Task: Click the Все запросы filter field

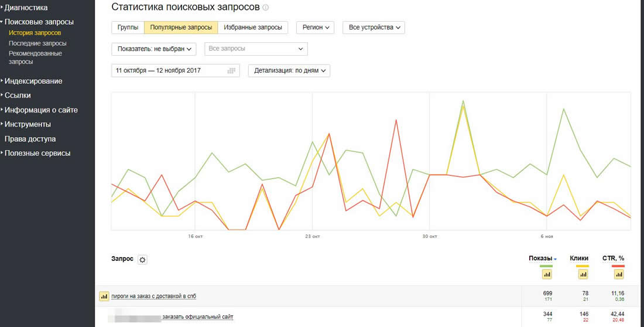Action: coord(256,49)
